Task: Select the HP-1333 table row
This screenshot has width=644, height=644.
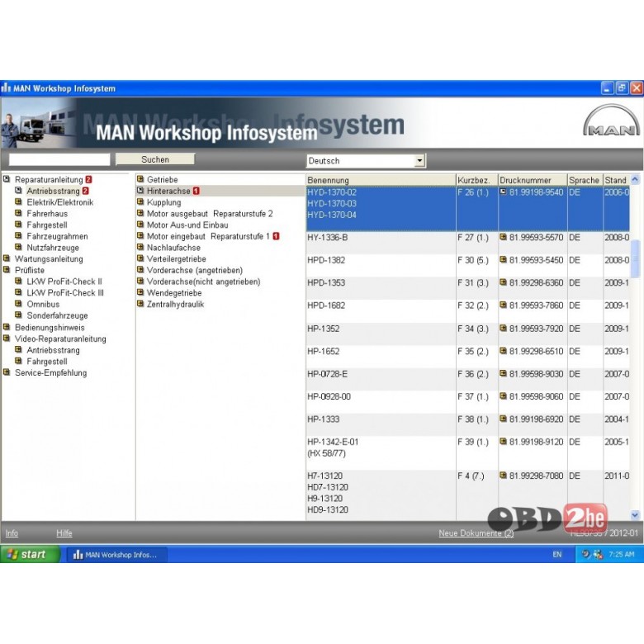Action: [467, 424]
